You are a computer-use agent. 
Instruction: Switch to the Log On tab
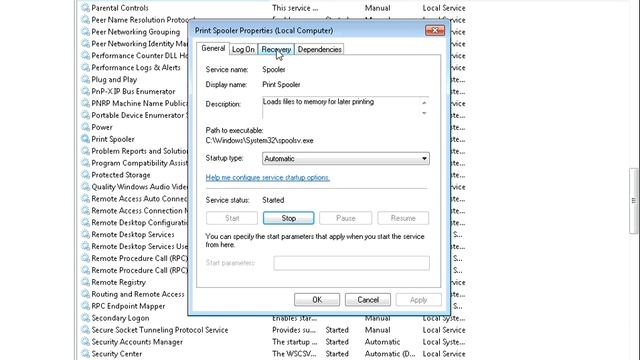(243, 49)
